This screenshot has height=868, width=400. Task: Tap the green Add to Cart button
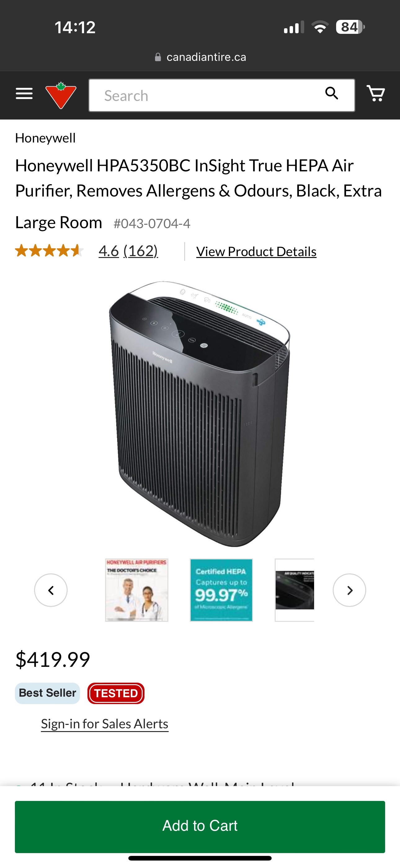(x=200, y=826)
